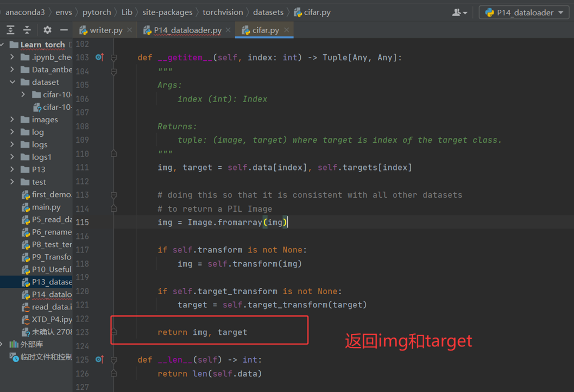Open the P14_dataloader run configuration dropdown

tap(524, 12)
